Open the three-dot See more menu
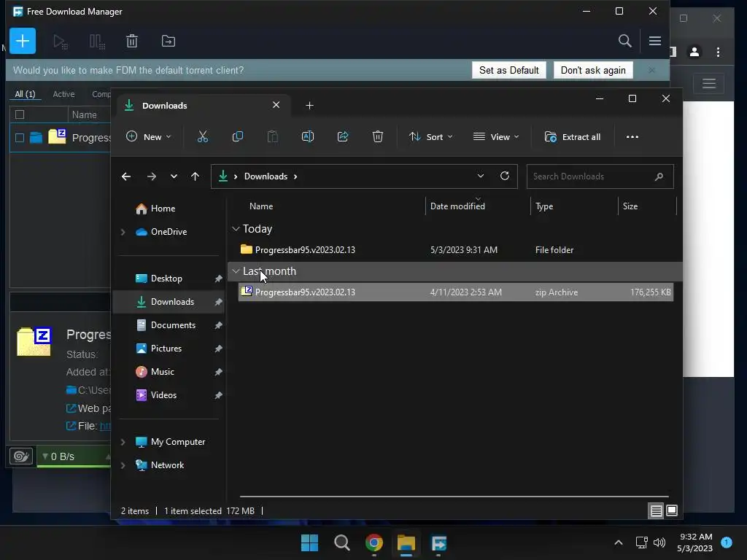The image size is (747, 560). pos(632,137)
